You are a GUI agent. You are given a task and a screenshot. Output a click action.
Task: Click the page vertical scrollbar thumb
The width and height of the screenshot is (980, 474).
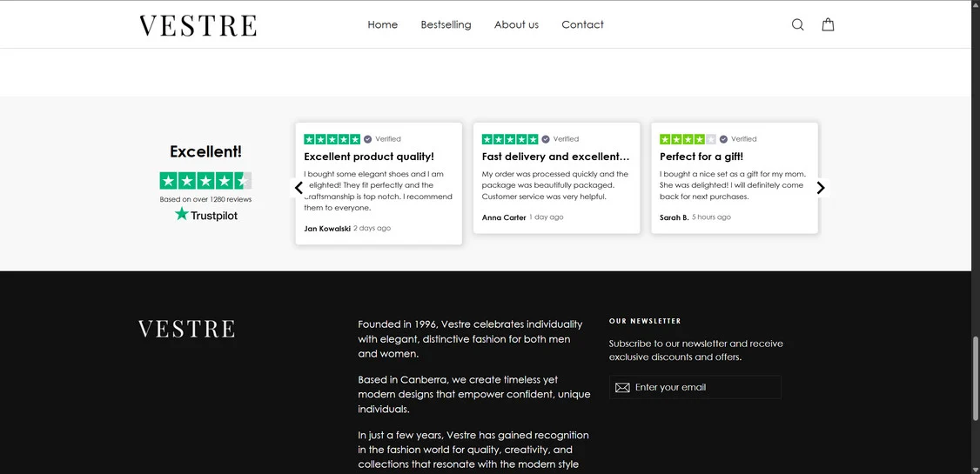976,378
